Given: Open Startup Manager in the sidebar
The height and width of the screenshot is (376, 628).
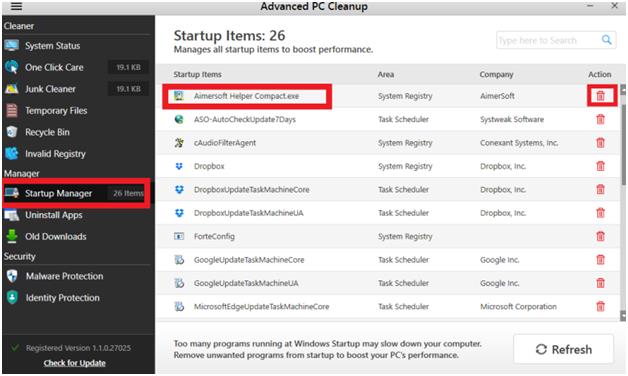Looking at the screenshot, I should tap(76, 193).
